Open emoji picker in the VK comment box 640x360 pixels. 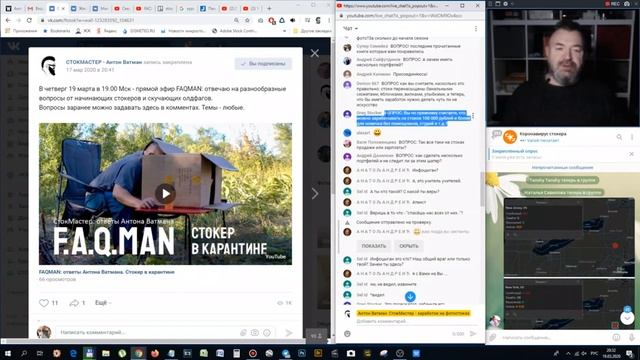(x=267, y=333)
